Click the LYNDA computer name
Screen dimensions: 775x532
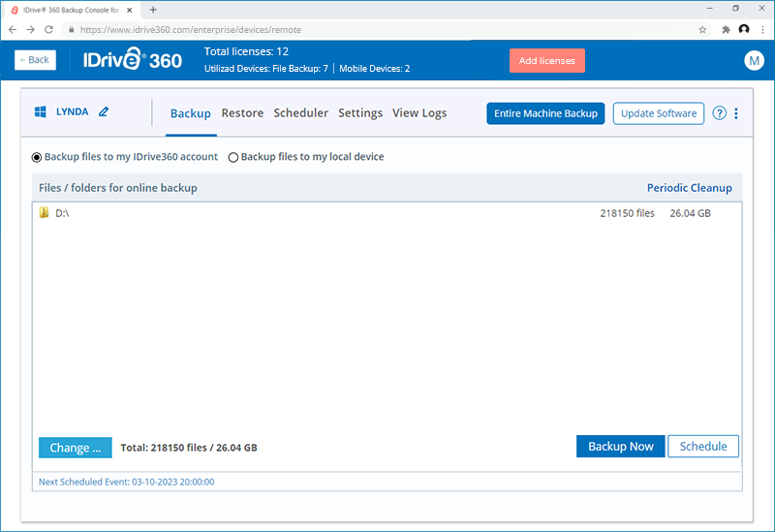72,111
